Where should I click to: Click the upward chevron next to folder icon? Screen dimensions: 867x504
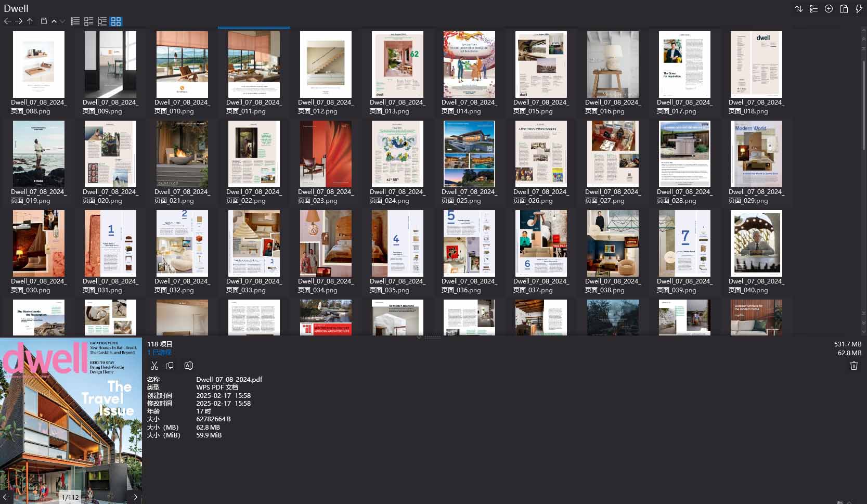click(x=54, y=21)
